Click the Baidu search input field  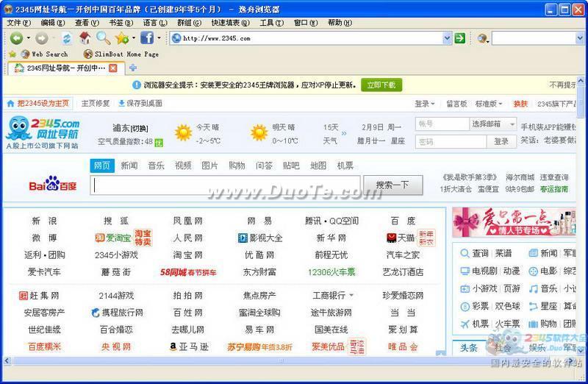coord(226,185)
